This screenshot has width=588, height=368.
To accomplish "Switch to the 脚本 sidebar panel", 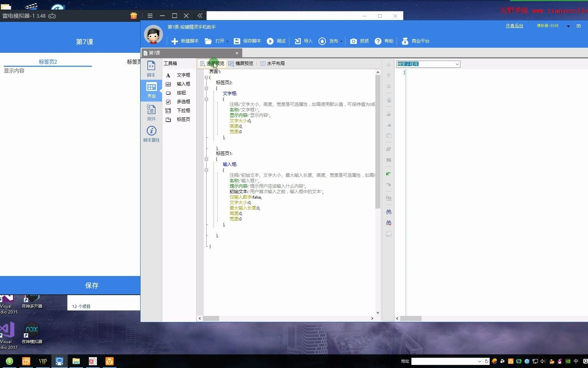I will pos(151,68).
